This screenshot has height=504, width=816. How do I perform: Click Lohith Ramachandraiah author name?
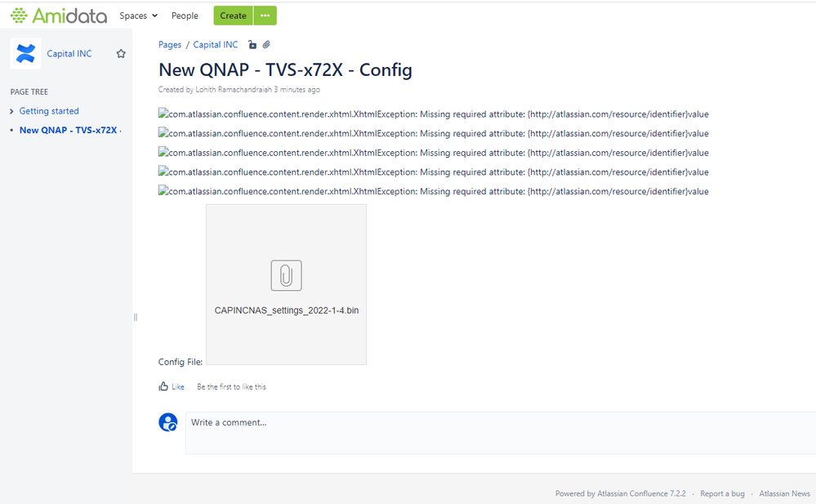(234, 90)
